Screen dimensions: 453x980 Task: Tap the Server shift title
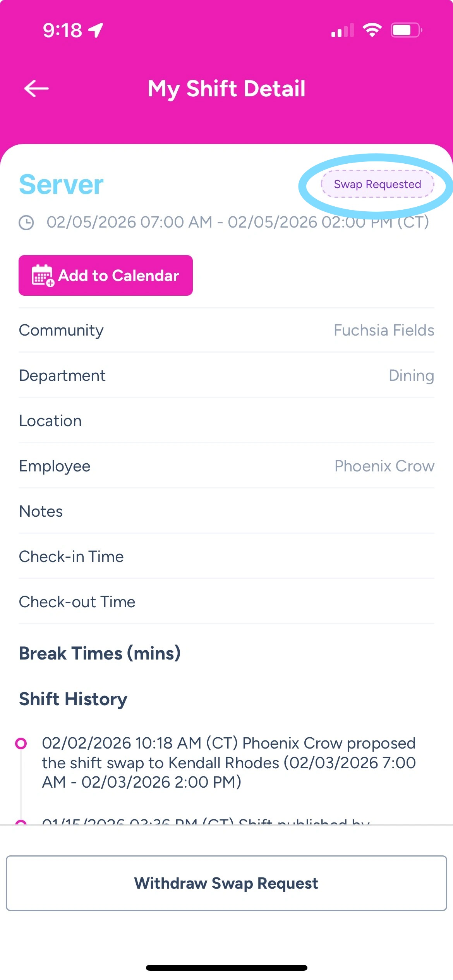[x=61, y=184]
